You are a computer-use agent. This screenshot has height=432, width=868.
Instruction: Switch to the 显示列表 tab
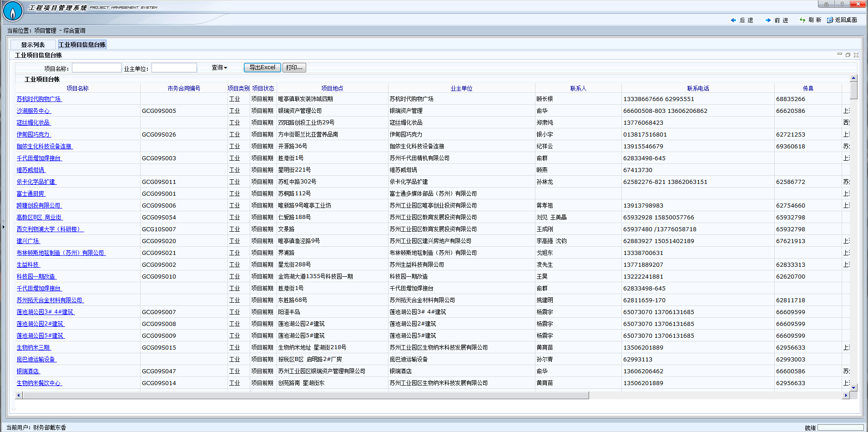click(x=33, y=45)
